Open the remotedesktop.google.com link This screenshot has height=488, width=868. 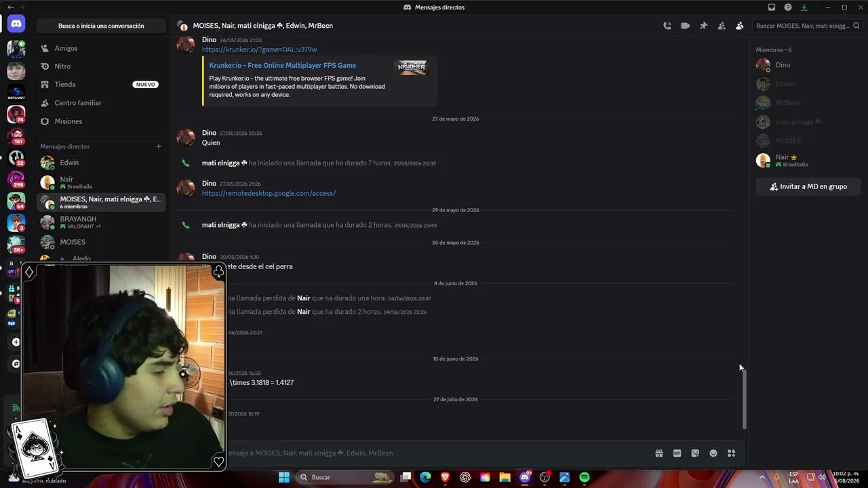269,193
